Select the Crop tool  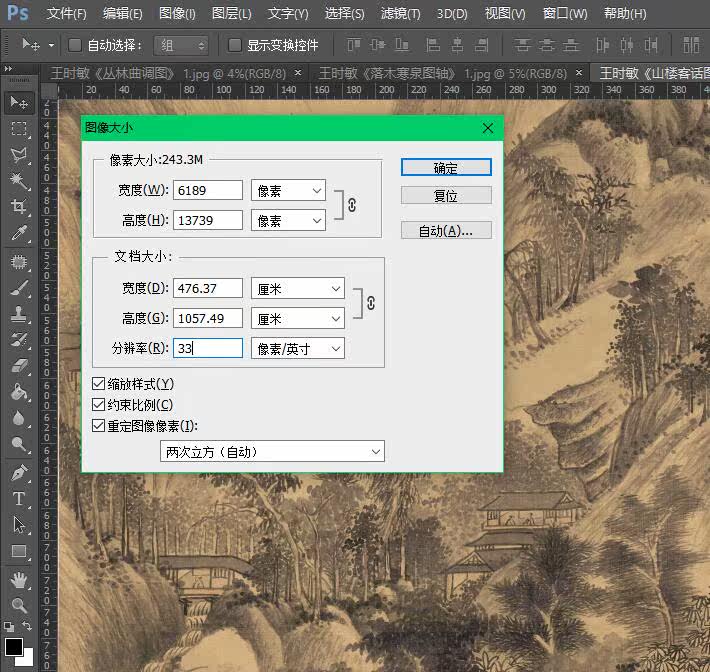pos(19,207)
